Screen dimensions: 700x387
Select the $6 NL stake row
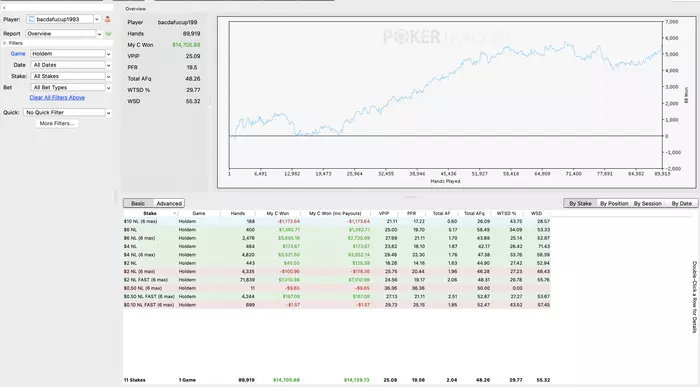click(x=337, y=230)
